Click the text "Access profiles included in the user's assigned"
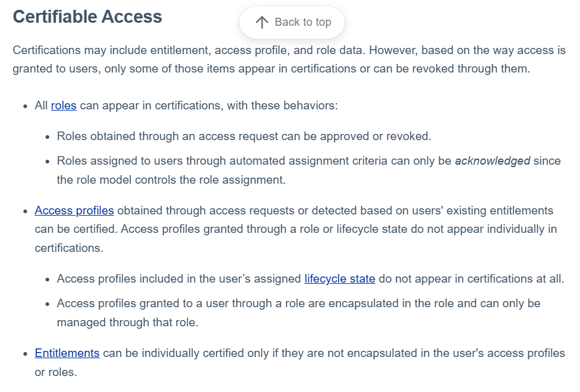This screenshot has height=392, width=580. (x=179, y=279)
